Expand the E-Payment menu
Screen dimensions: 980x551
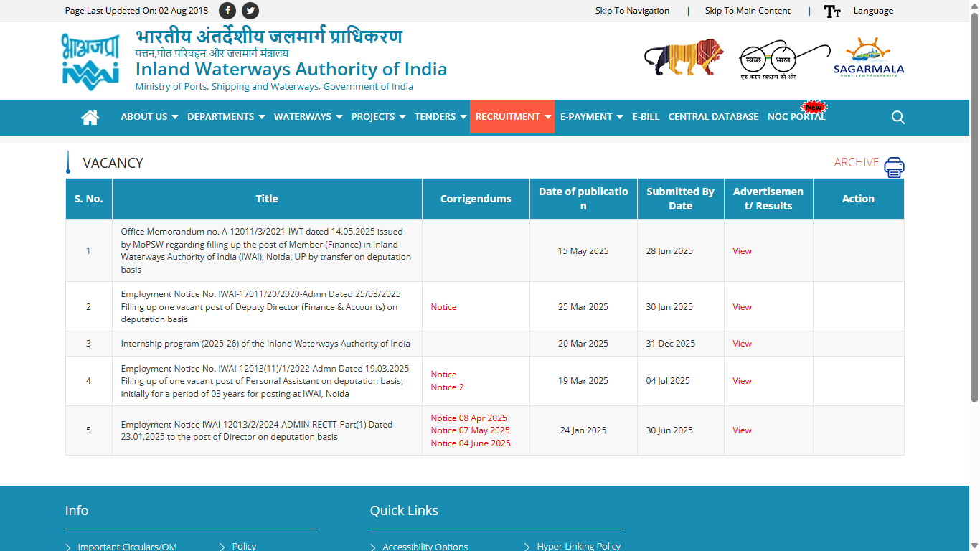pyautogui.click(x=591, y=117)
